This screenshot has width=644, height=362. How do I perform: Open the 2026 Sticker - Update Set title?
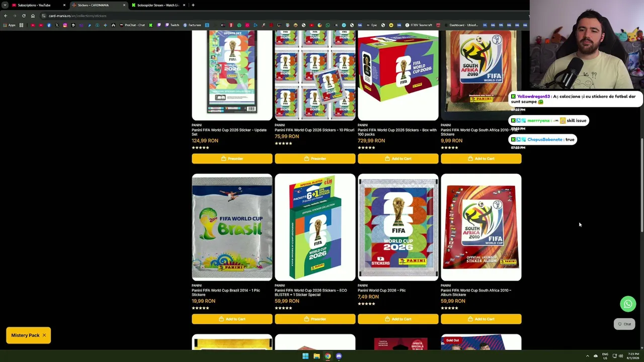coord(229,132)
